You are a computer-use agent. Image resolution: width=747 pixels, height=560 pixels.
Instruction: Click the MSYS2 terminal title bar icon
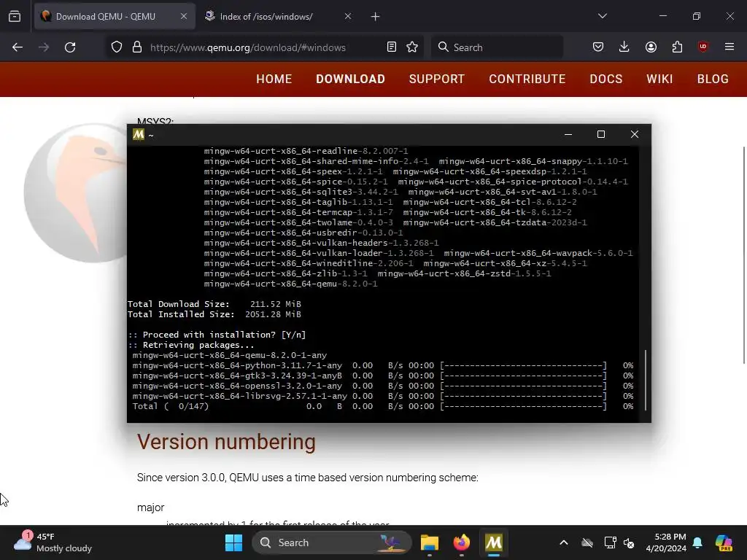(139, 135)
